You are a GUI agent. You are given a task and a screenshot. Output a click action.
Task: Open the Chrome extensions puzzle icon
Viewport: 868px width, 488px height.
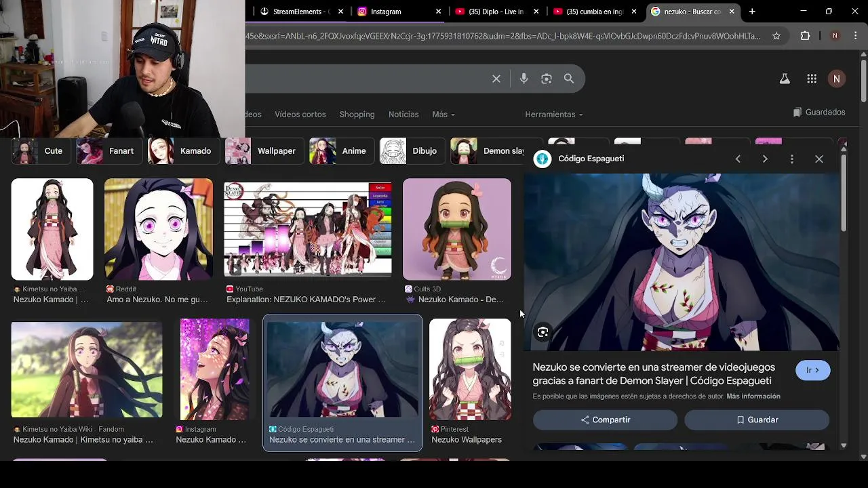[805, 36]
